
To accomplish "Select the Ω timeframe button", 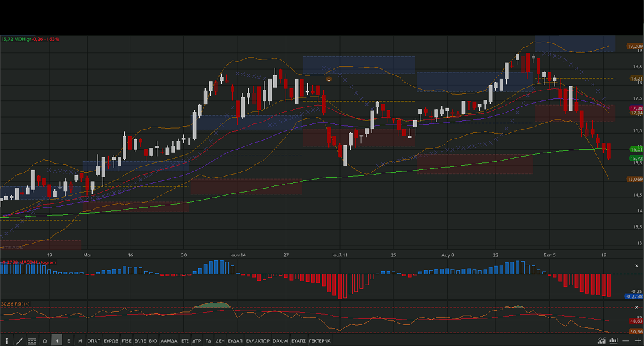I will [x=45, y=341].
